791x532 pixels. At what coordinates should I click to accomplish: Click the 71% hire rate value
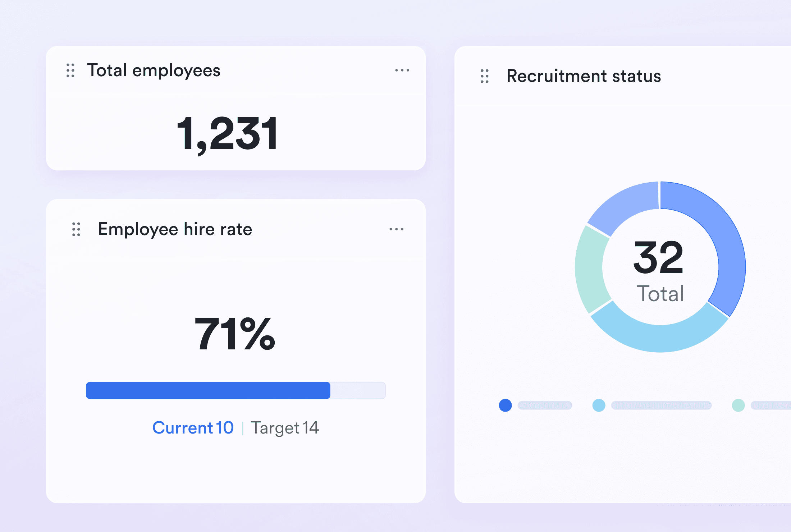click(234, 334)
